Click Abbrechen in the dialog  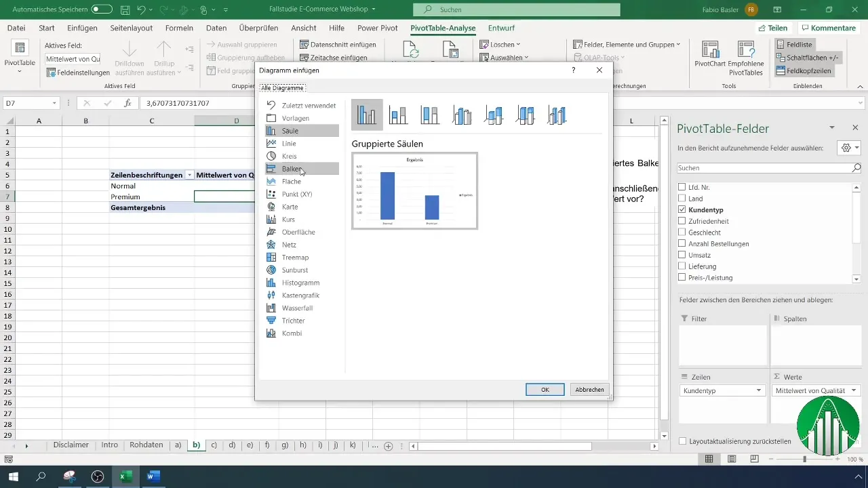point(589,390)
